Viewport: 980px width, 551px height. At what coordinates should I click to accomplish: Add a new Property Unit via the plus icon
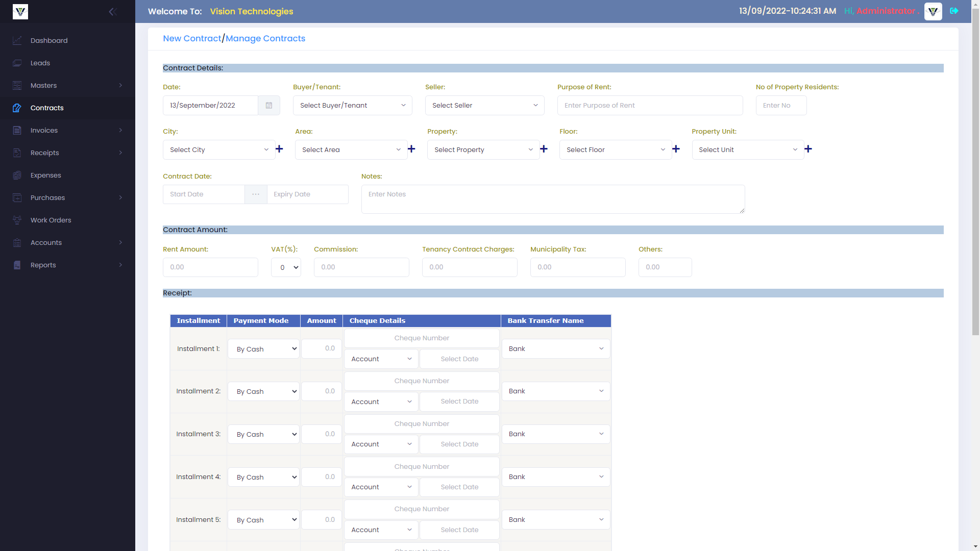tap(808, 149)
